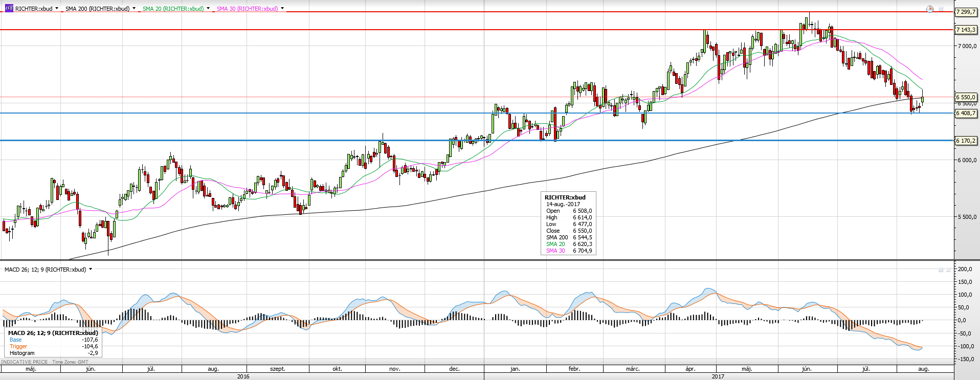Select the 6 170,2 support level label
The width and height of the screenshot is (980, 380).
pos(966,140)
